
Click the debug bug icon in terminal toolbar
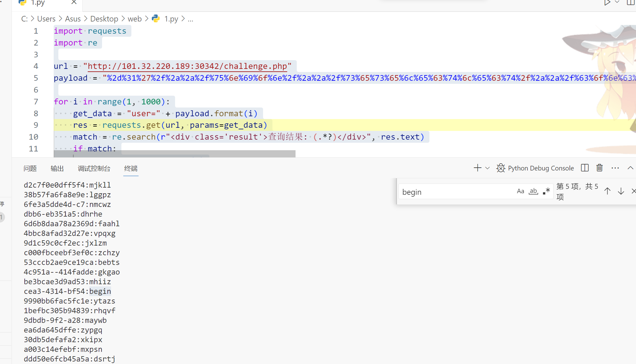pos(501,168)
